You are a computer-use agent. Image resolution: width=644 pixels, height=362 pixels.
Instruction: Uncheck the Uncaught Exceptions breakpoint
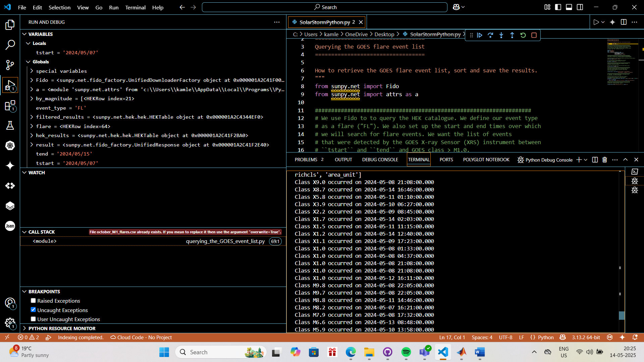click(x=33, y=310)
